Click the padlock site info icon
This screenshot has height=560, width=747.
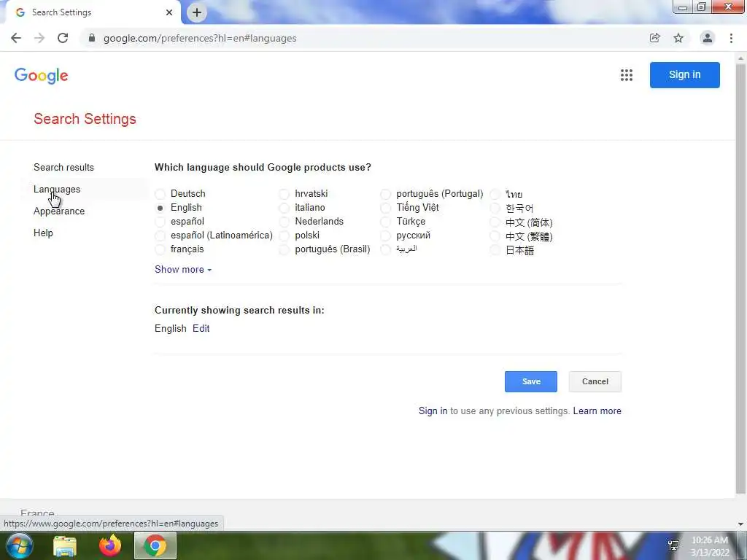(92, 38)
